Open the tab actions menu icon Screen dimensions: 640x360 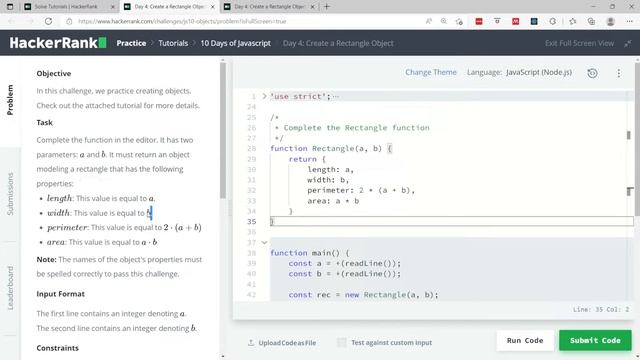[10, 7]
